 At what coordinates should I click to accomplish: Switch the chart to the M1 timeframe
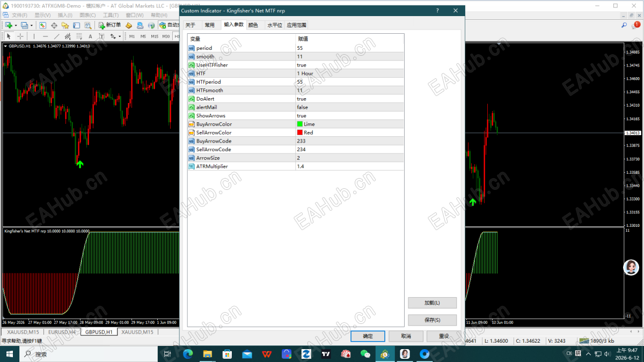click(132, 36)
